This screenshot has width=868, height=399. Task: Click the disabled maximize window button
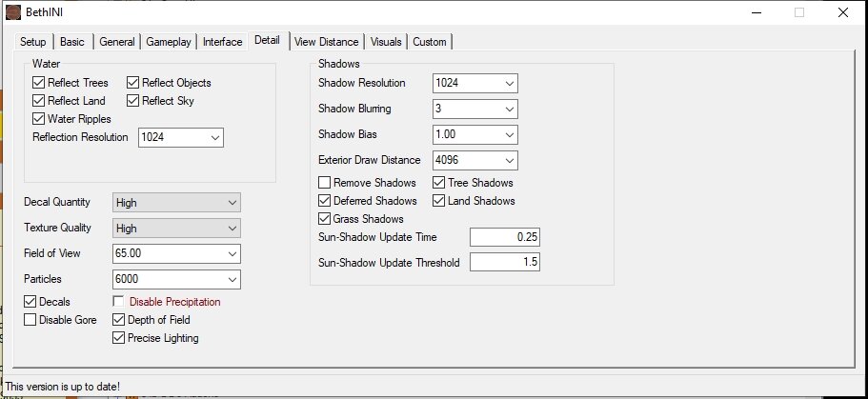click(799, 12)
